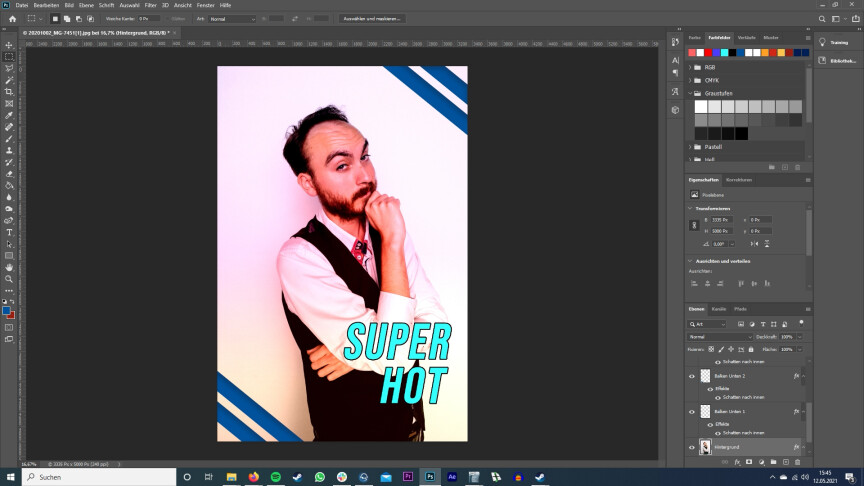The image size is (864, 486).
Task: Click the Windows taskbar search box
Action: click(x=90, y=477)
